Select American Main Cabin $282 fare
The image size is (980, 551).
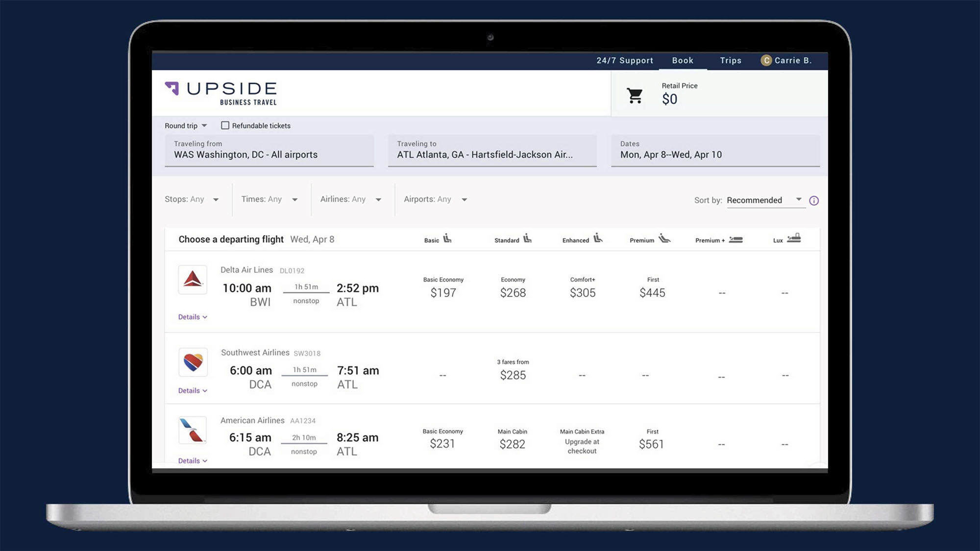tap(513, 439)
